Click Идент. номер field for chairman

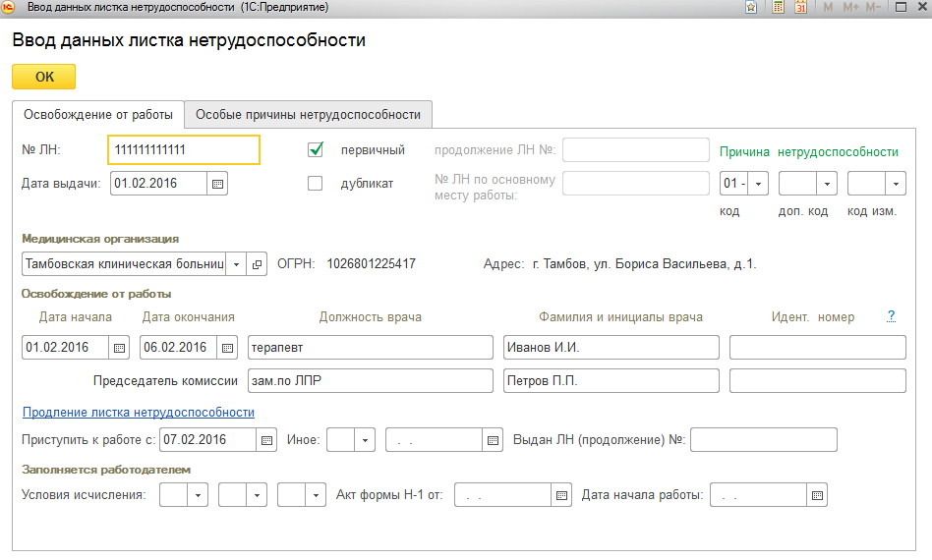point(818,381)
